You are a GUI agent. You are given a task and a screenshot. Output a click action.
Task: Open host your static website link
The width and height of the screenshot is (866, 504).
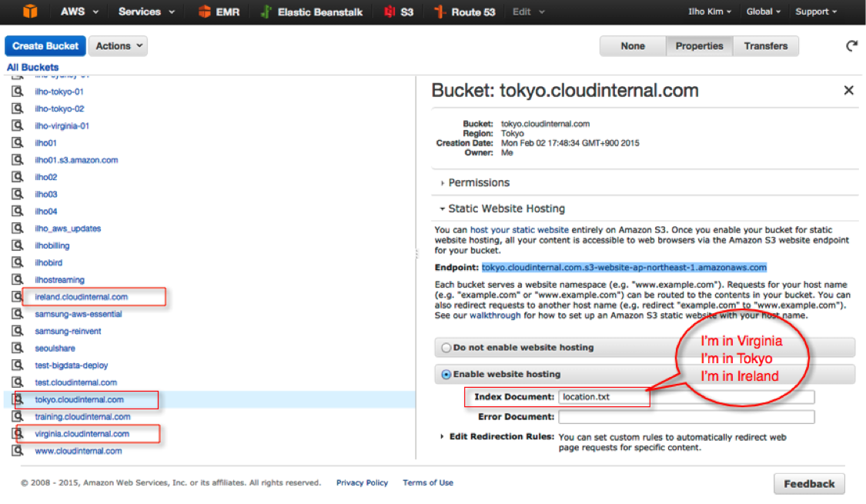(519, 229)
